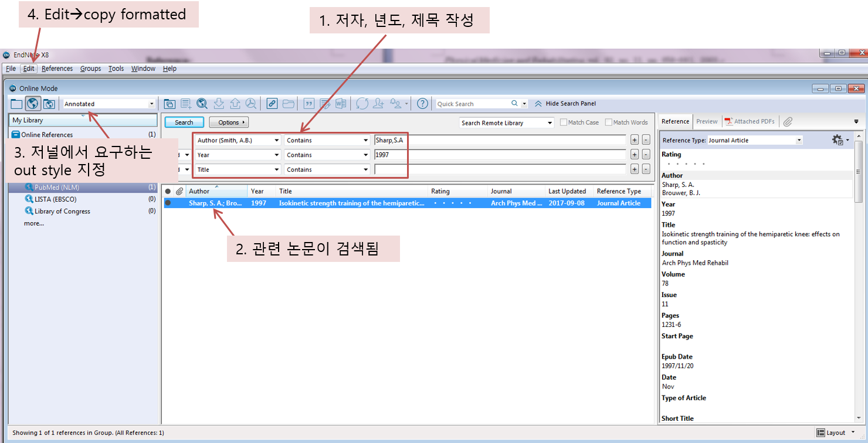Click the Activity Feed bell-person icon
The width and height of the screenshot is (868, 443).
[396, 104]
